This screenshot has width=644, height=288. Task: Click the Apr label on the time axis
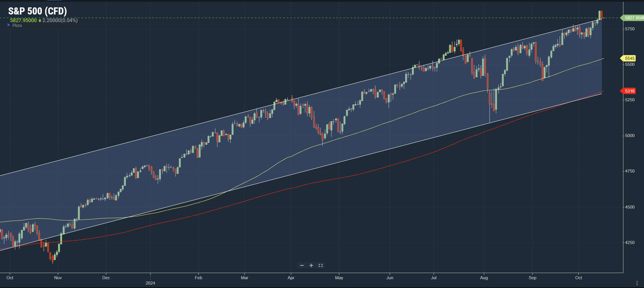pos(291,278)
